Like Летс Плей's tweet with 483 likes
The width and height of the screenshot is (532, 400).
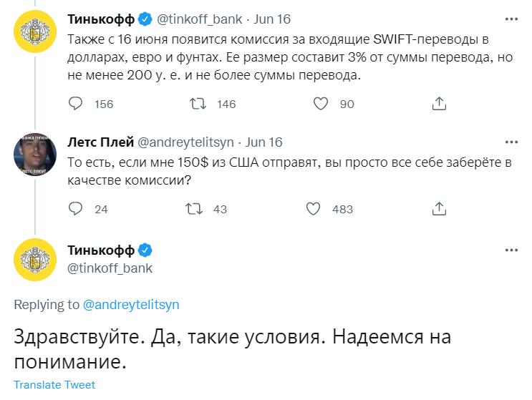[313, 209]
